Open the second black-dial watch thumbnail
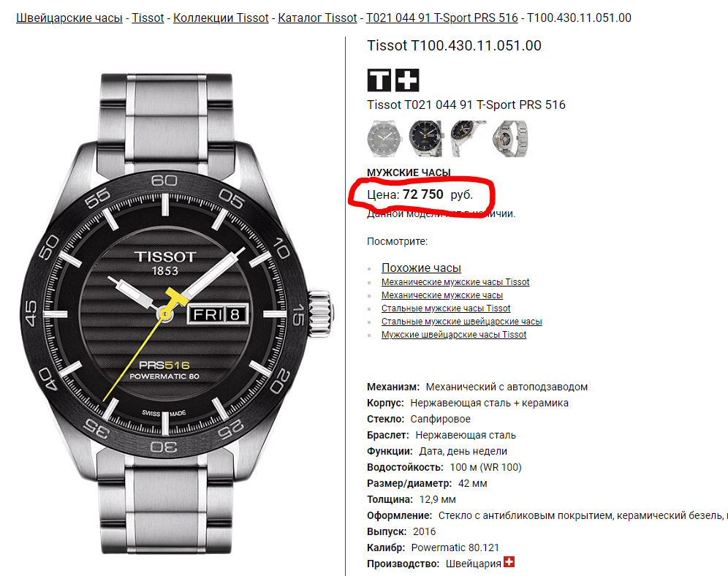 (425, 138)
